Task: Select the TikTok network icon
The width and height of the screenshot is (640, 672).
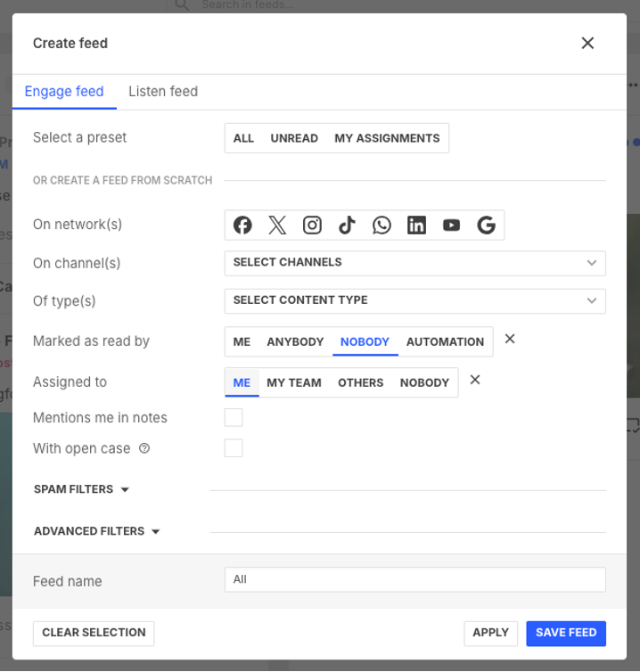Action: tap(347, 225)
